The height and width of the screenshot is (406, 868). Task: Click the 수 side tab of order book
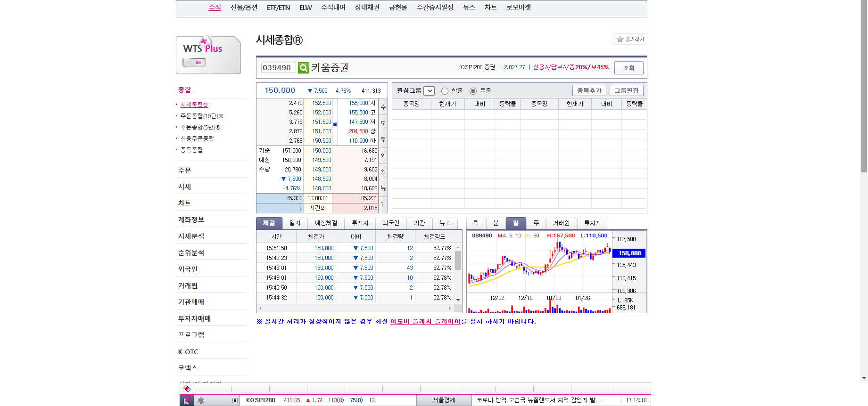click(383, 107)
